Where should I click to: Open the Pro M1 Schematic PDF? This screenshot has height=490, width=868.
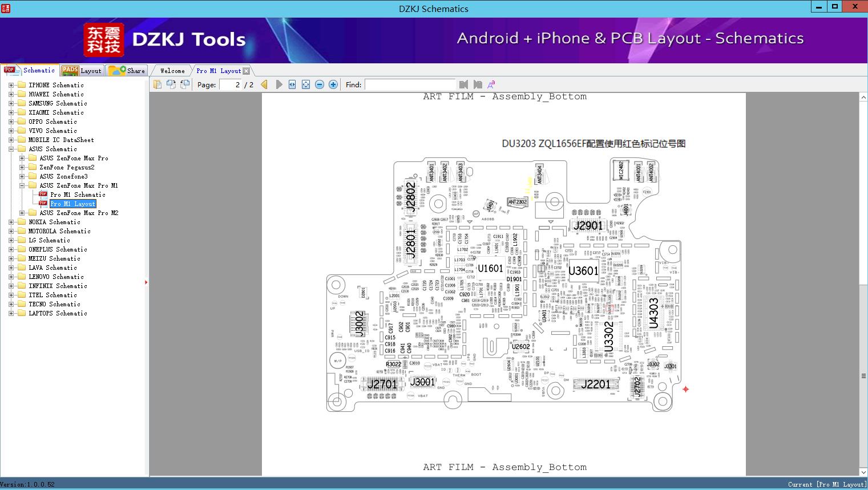pos(78,195)
